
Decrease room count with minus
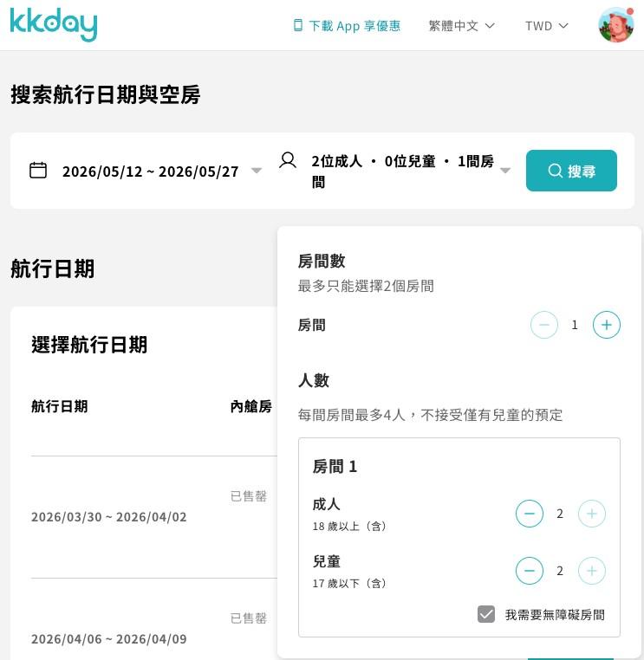[544, 325]
